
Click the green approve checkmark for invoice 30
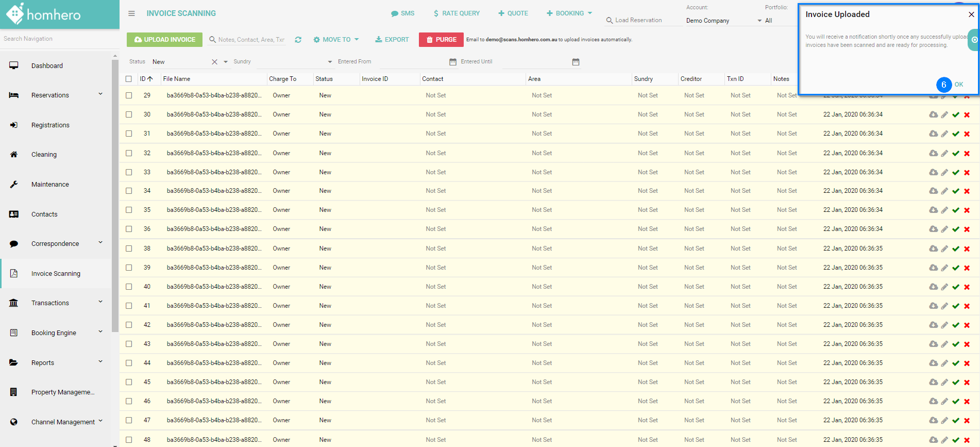956,115
